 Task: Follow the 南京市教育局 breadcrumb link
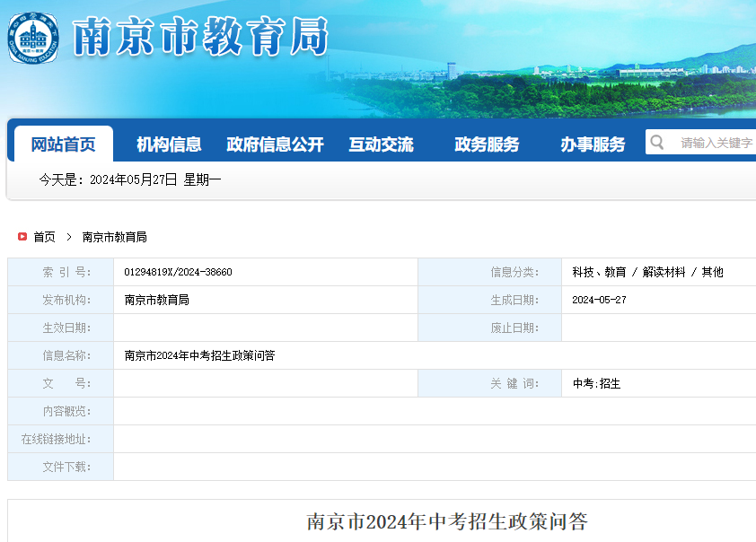point(114,237)
